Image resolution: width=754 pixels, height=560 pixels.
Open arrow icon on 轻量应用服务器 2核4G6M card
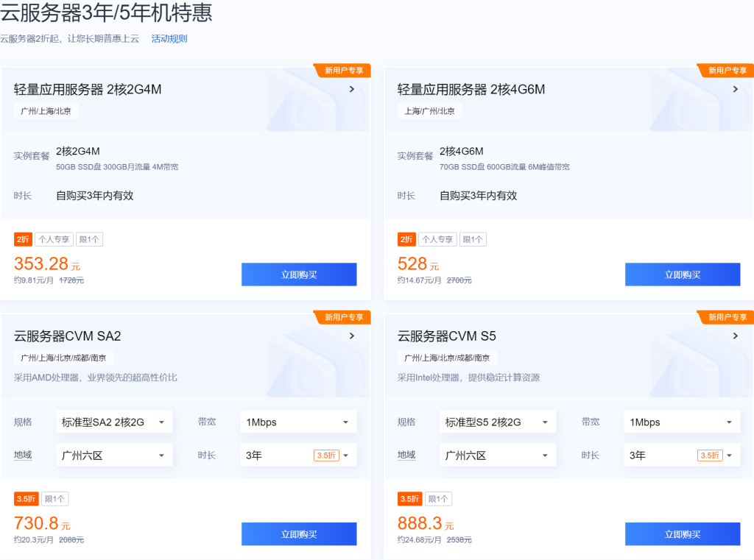736,89
